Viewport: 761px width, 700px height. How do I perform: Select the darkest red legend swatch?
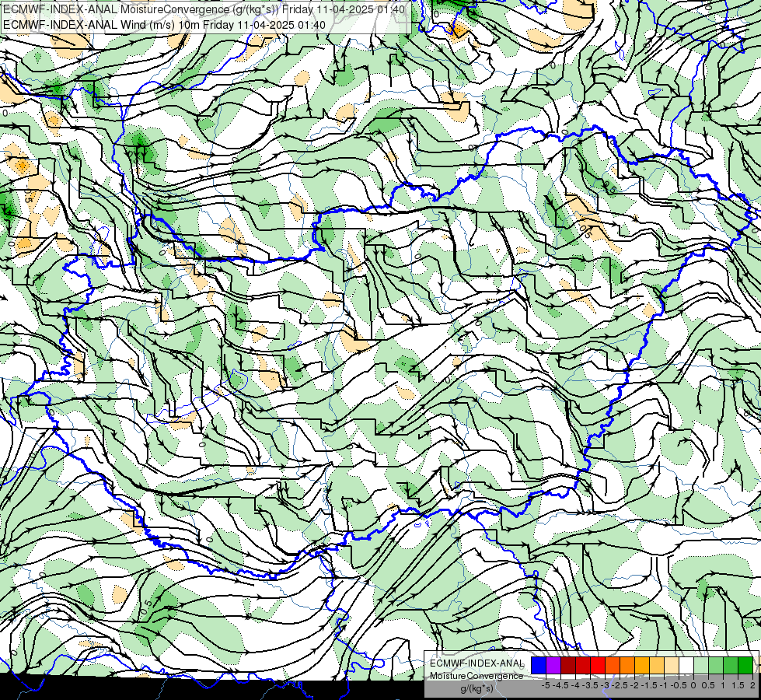(568, 665)
